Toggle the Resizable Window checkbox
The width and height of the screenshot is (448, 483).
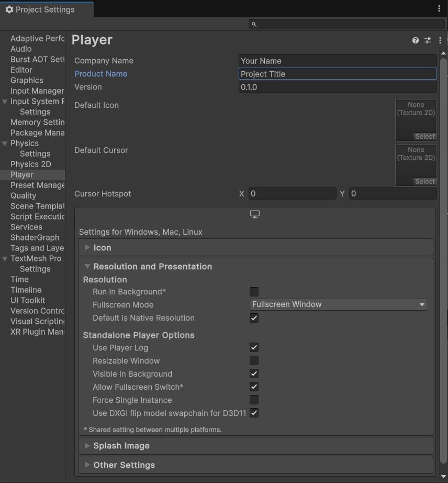[x=254, y=360]
